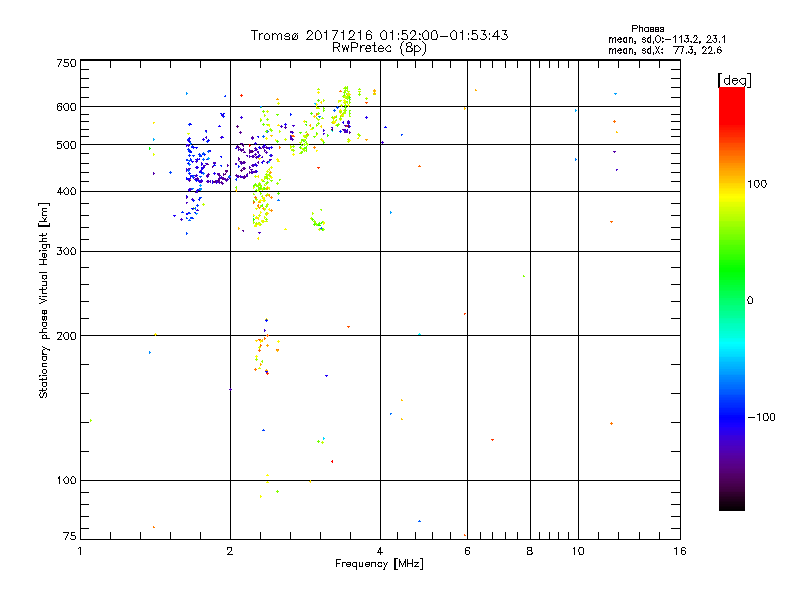Viewport: 800px width, 600px height.
Task: Click the 'RwPretec (8p)' subtitle
Action: pyautogui.click(x=379, y=48)
